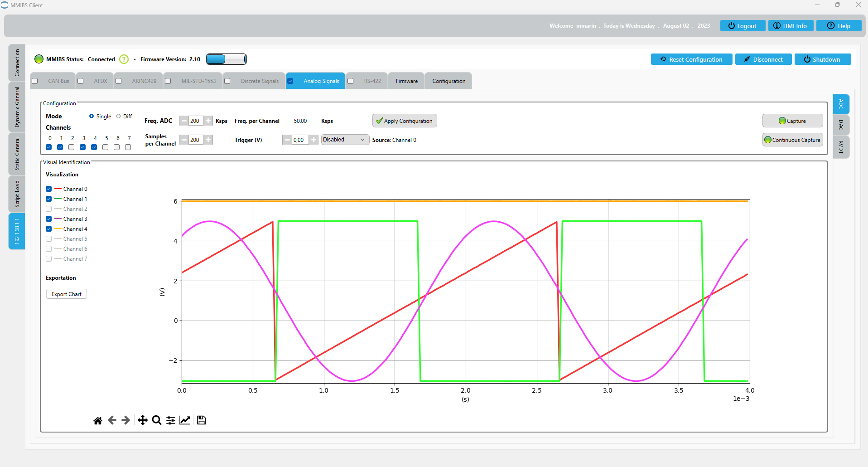Enable Channel 2 visualization checkbox
Screen dimensions: 868x467
[x=49, y=209]
